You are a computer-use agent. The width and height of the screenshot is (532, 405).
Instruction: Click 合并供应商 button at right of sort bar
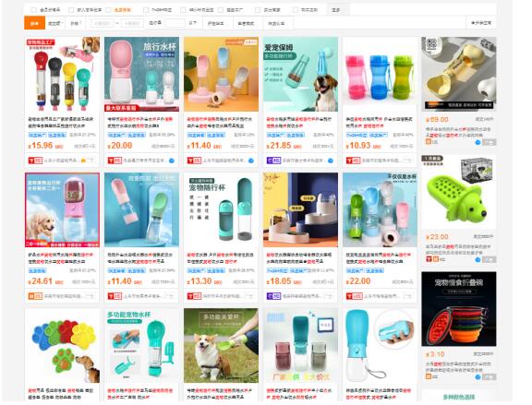481,23
